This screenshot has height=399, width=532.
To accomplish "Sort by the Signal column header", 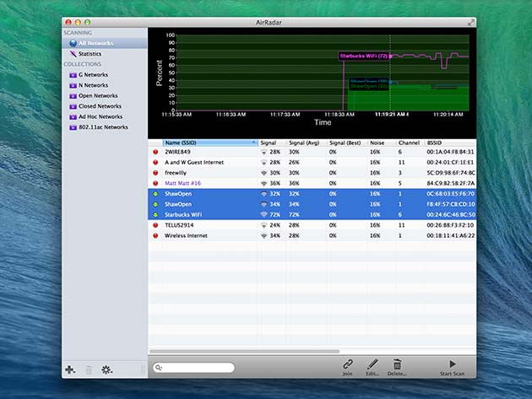I will click(272, 143).
